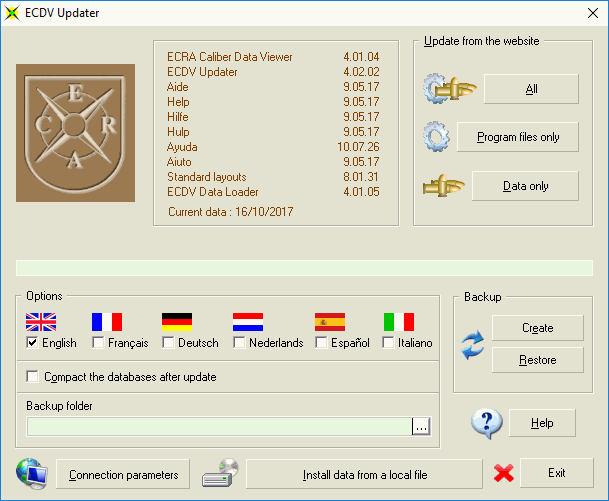Click the pipe icon beside Data only

click(x=444, y=186)
